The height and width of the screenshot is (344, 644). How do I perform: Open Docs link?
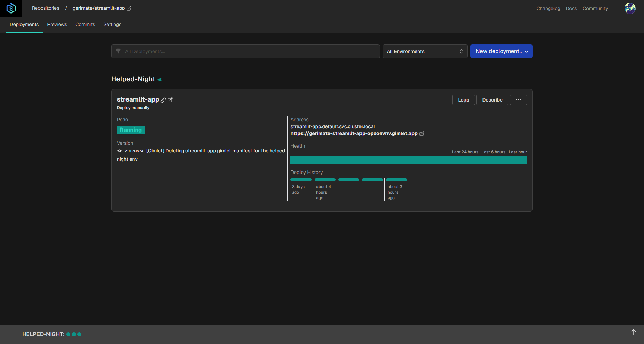571,8
